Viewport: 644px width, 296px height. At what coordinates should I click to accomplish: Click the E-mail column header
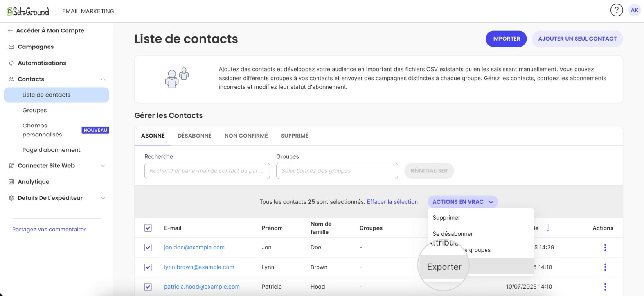click(173, 228)
